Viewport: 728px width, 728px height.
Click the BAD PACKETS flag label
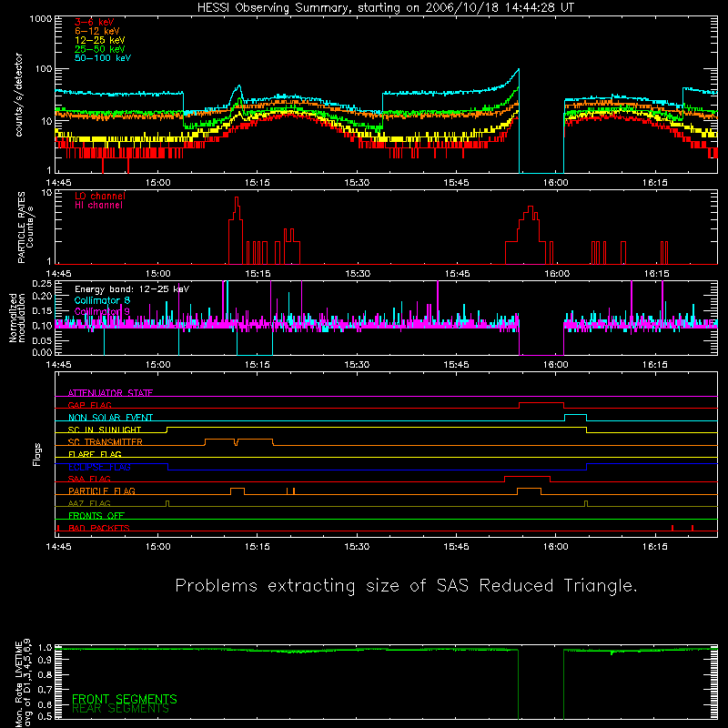click(x=99, y=528)
